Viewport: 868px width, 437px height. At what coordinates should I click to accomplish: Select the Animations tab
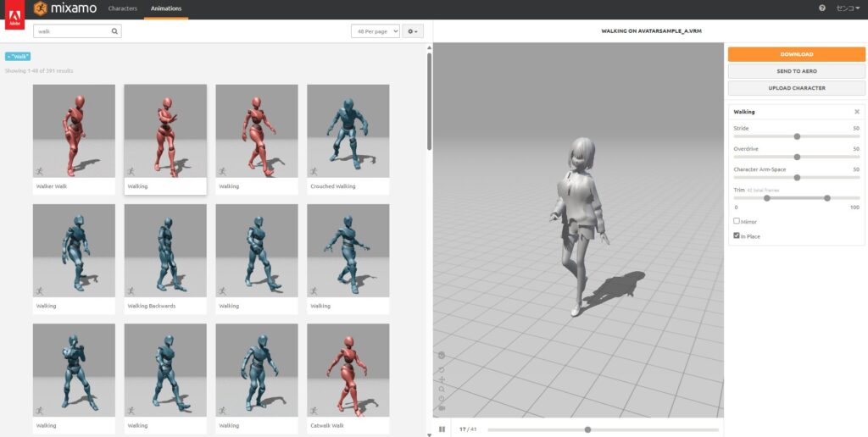[165, 8]
